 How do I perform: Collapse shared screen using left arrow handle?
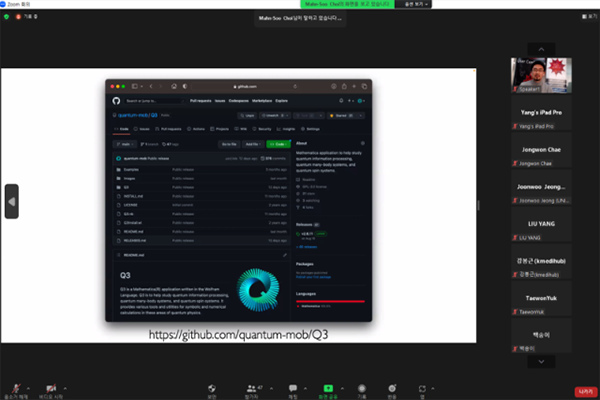point(12,201)
